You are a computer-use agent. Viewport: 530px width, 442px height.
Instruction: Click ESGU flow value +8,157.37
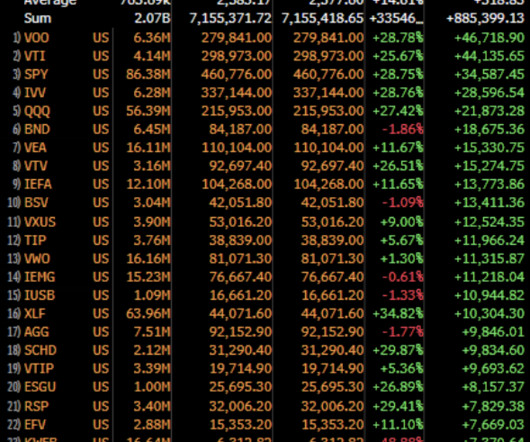pyautogui.click(x=493, y=387)
